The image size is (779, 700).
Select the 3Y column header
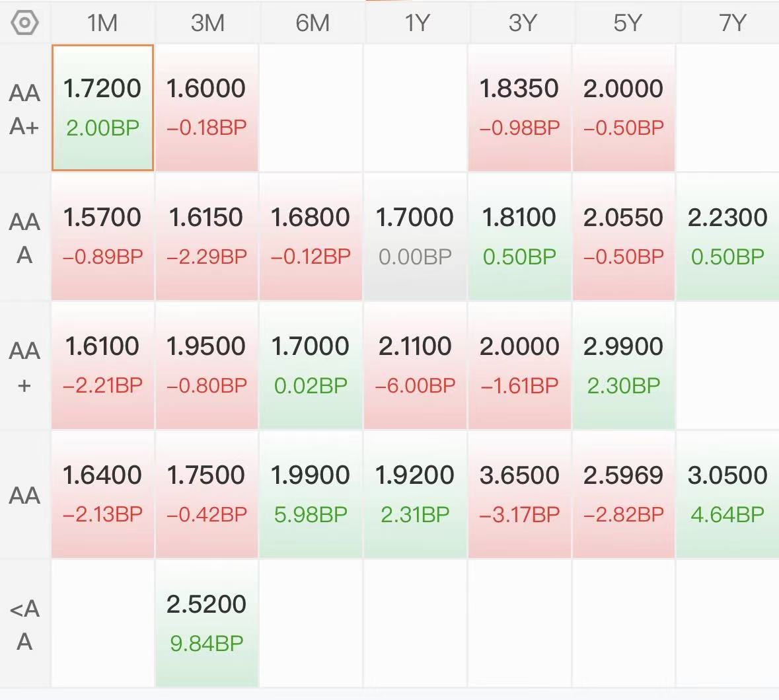click(x=522, y=23)
